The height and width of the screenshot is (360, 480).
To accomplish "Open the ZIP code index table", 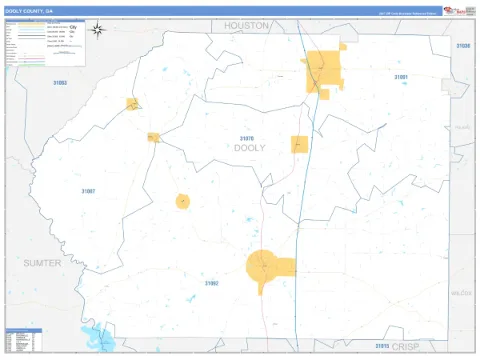I will coord(24,340).
